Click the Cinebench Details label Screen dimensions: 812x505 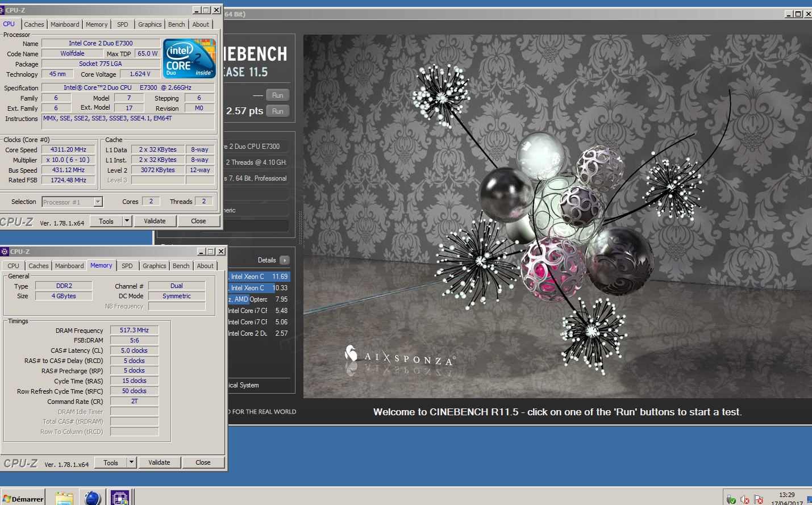[x=266, y=260]
